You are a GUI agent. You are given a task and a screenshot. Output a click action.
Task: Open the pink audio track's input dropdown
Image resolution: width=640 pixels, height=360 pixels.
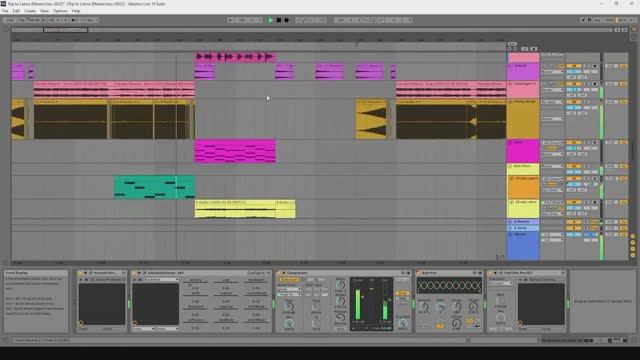552,90
